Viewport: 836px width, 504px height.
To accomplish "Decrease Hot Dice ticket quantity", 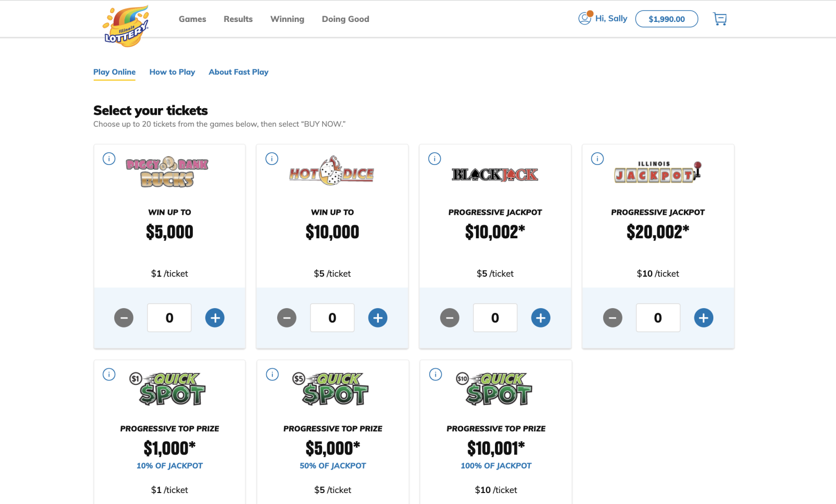I will pos(287,318).
